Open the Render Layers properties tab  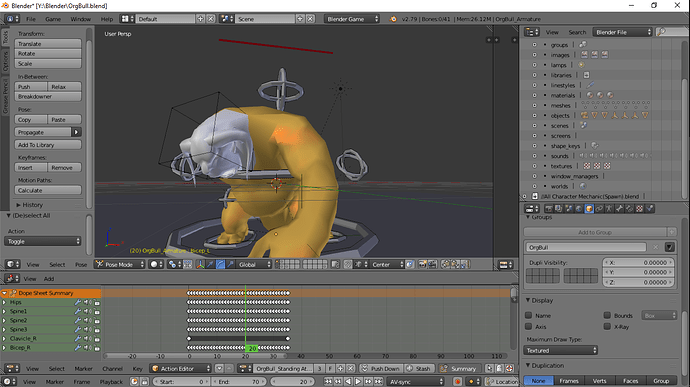[558, 209]
